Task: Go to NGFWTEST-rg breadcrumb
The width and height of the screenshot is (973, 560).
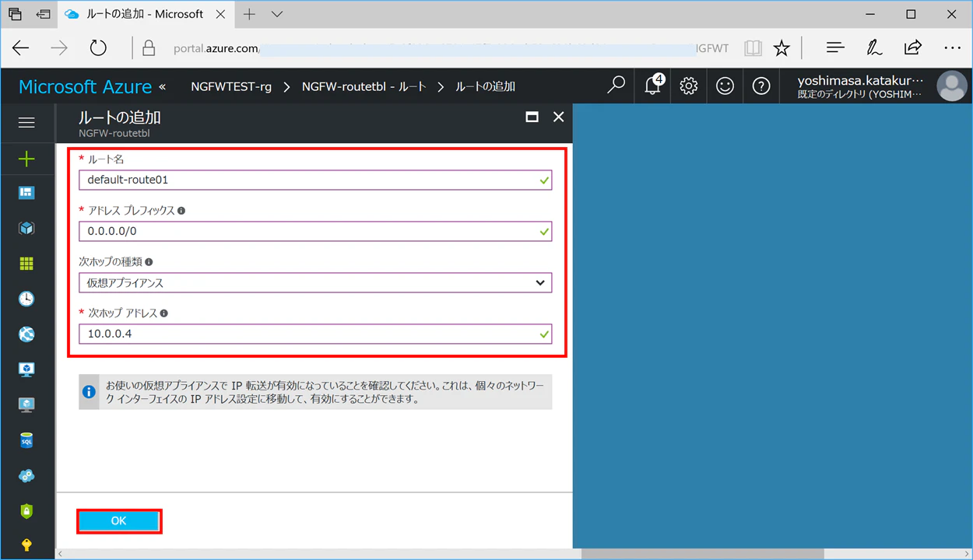Action: coord(231,86)
